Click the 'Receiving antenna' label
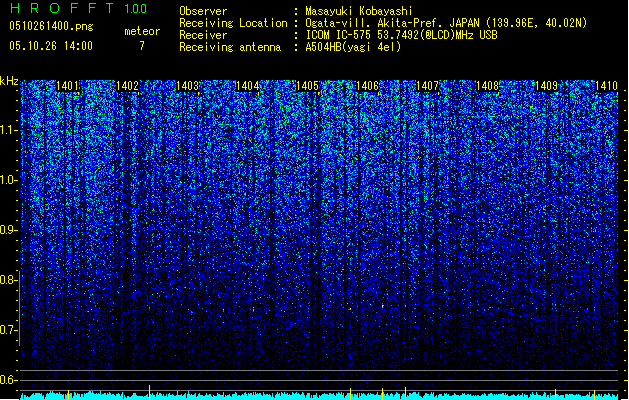The height and width of the screenshot is (400, 629). click(x=230, y=47)
